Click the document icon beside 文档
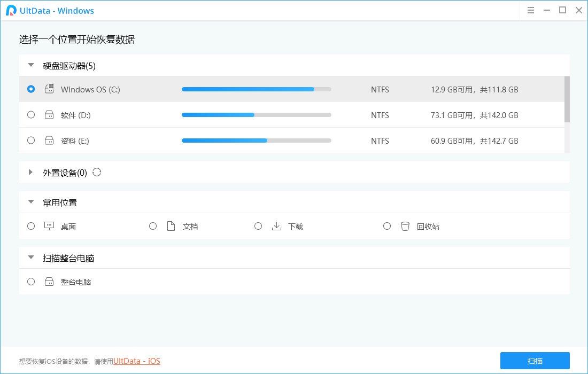This screenshot has height=374, width=588. [171, 225]
